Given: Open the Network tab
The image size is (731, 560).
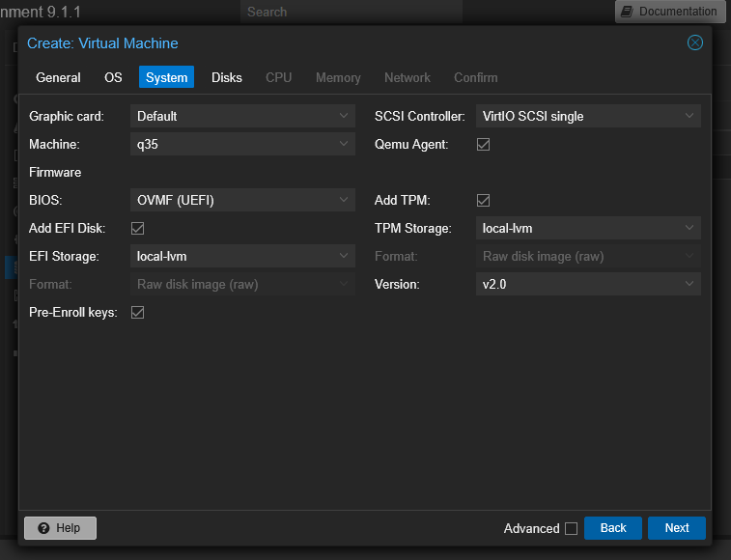Looking at the screenshot, I should point(407,77).
